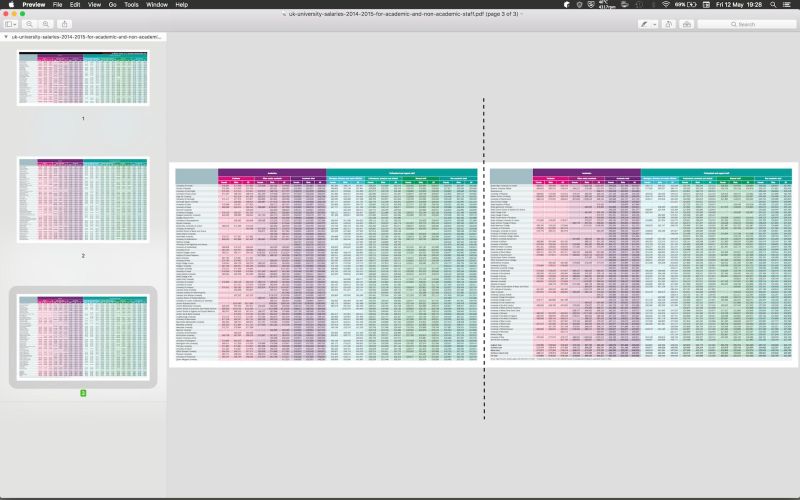The image size is (800, 500).
Task: Select the PDF file name in sidebar
Action: pos(86,37)
